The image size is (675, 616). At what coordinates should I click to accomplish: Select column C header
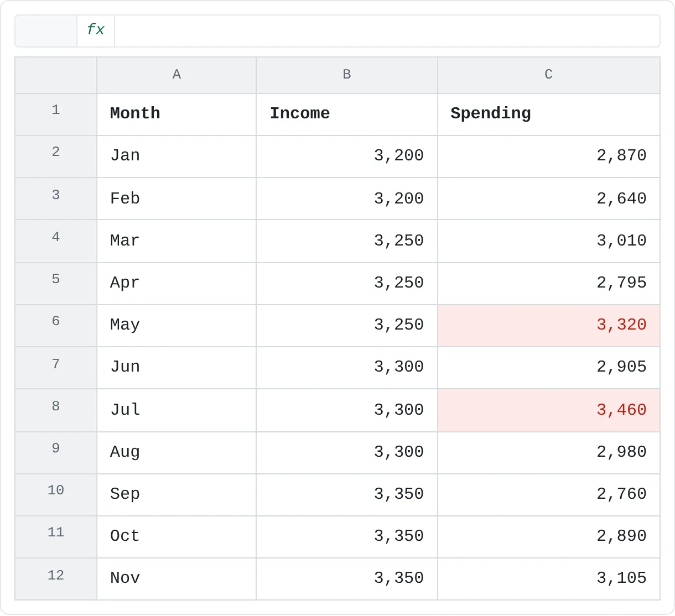click(549, 75)
